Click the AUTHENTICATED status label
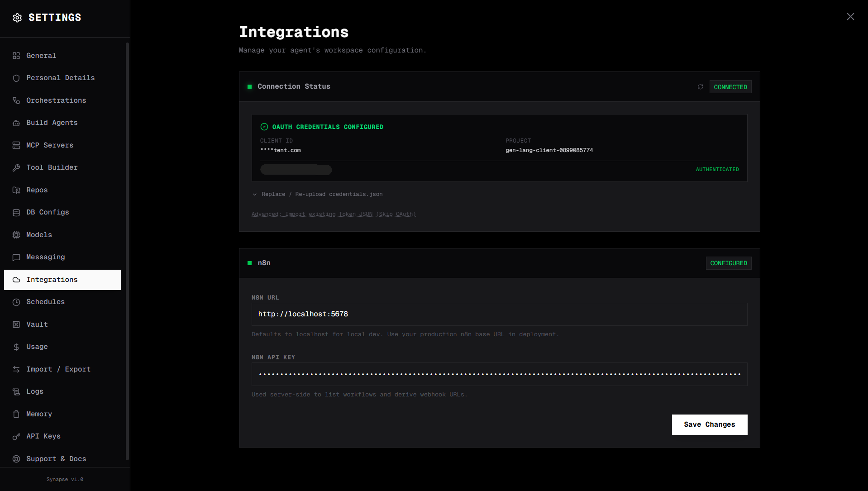 [x=717, y=169]
